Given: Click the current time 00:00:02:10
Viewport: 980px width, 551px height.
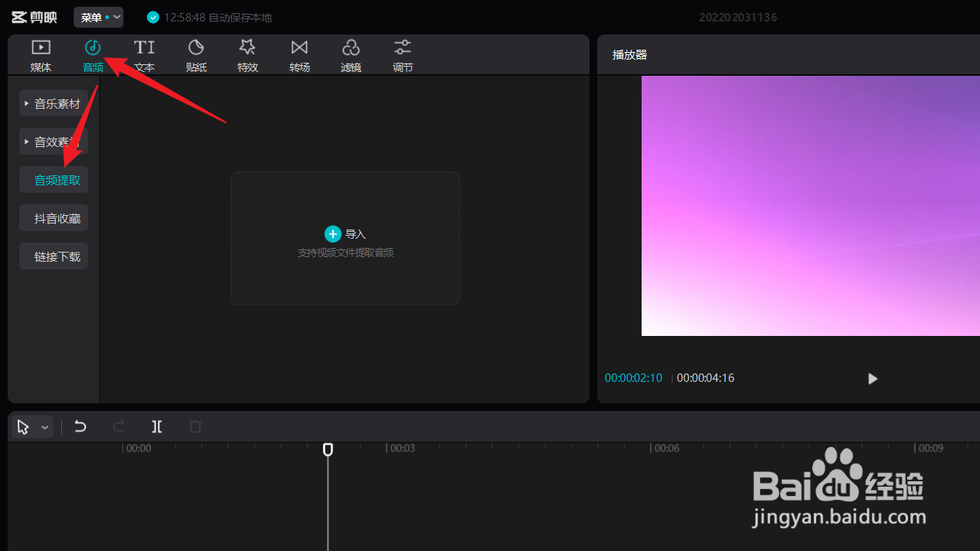Looking at the screenshot, I should [633, 378].
